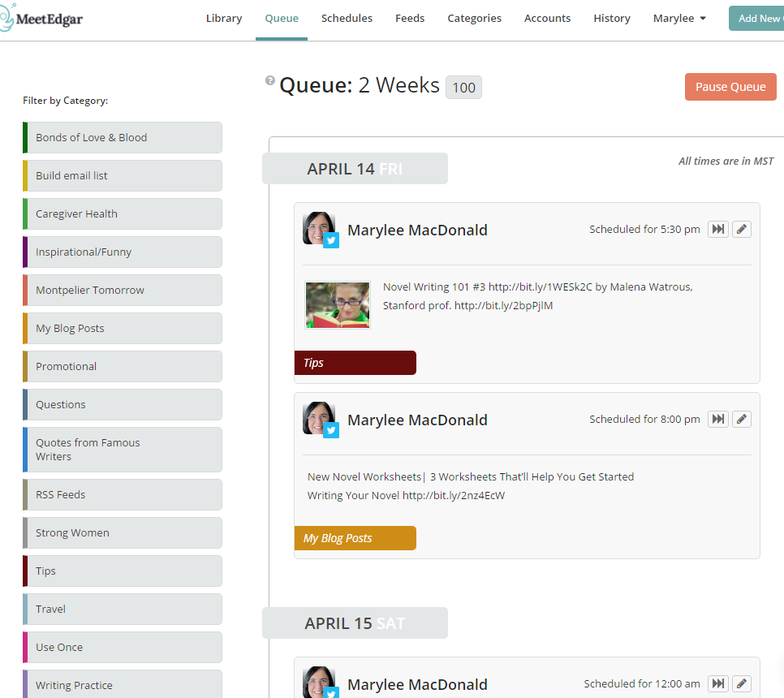Click the MeetEdgar logo
The height and width of the screenshot is (698, 784).
[x=41, y=19]
